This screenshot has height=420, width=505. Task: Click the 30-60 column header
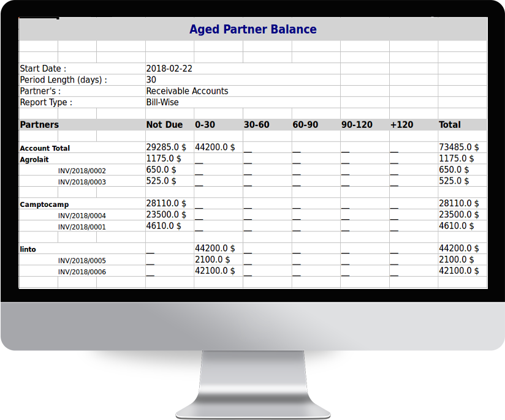[x=256, y=125]
